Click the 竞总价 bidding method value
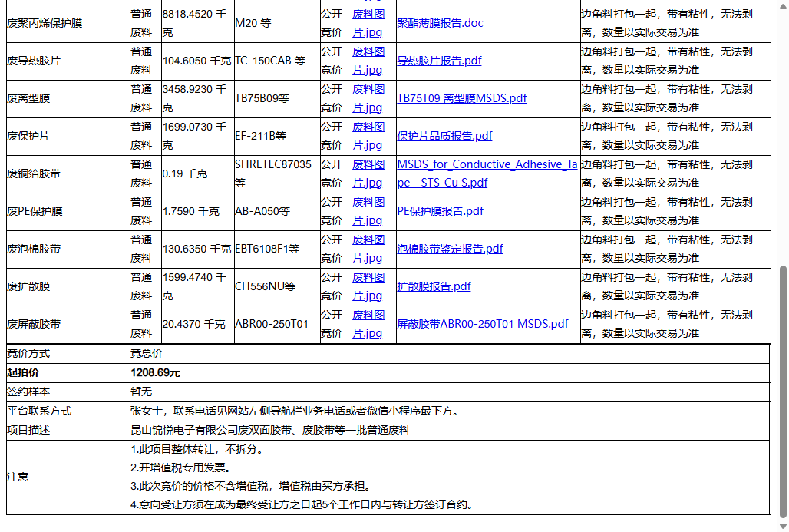This screenshot has width=789, height=532. coord(147,354)
